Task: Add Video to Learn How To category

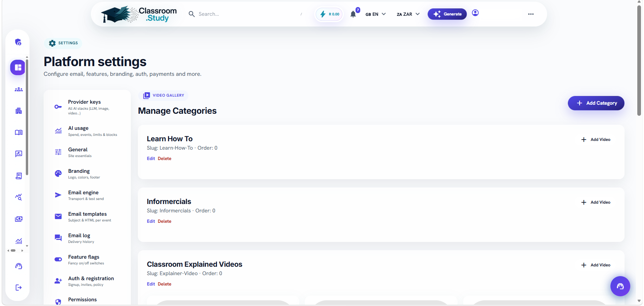Action: point(596,140)
